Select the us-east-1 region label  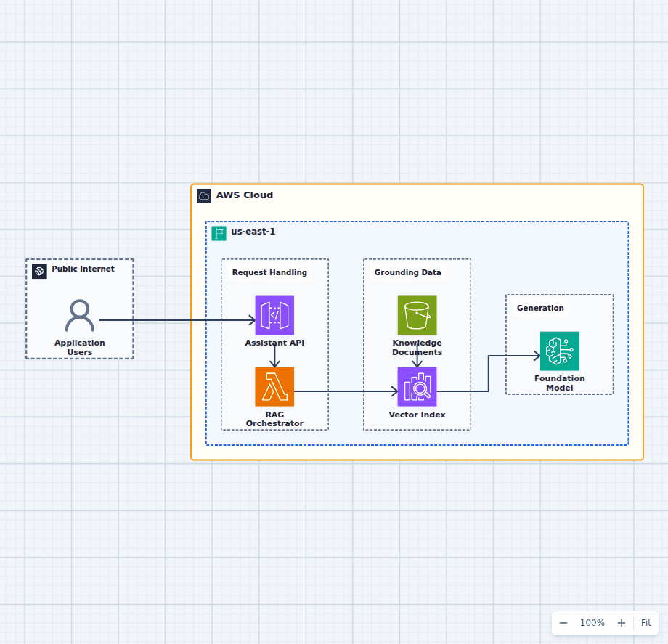[x=253, y=232]
